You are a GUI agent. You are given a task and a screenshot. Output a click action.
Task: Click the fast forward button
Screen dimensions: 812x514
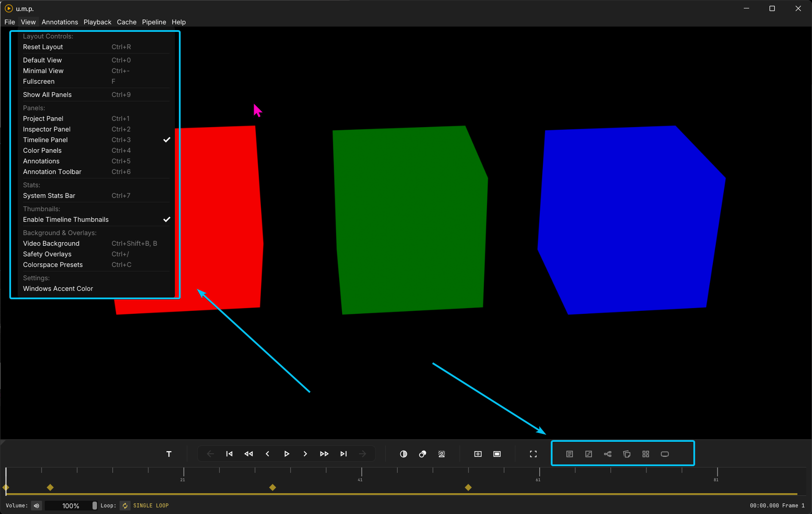(x=324, y=454)
